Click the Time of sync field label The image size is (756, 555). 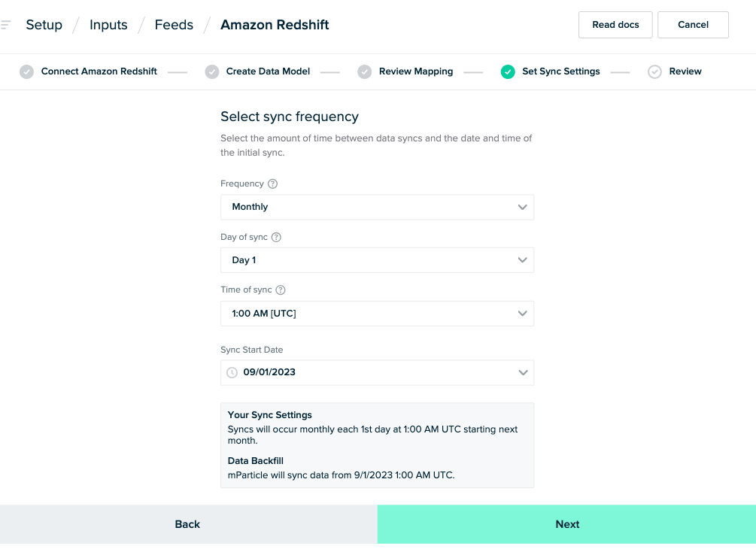coord(246,290)
